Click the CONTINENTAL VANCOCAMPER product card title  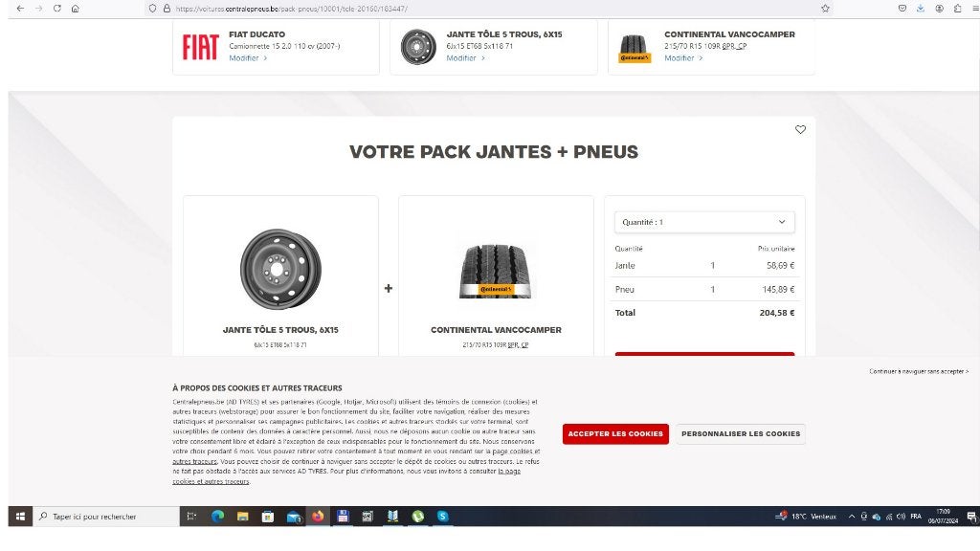(x=496, y=330)
